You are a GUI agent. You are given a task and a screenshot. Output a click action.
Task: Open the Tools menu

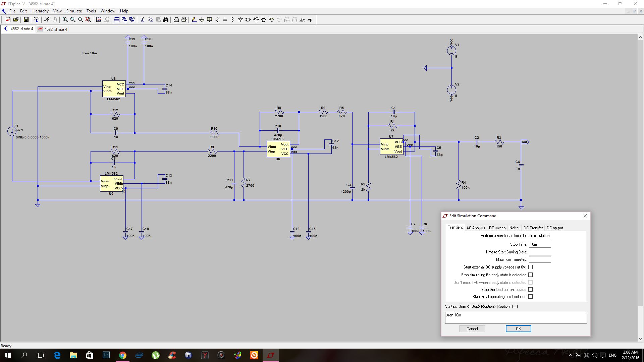point(91,11)
